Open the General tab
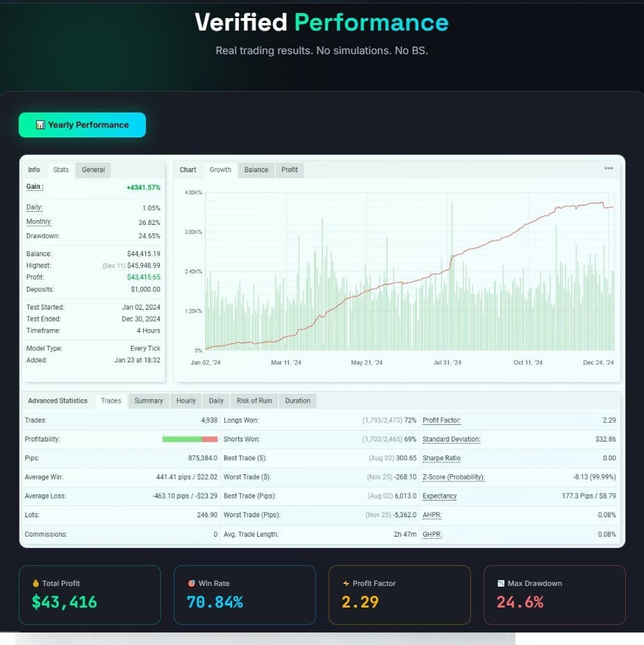This screenshot has height=645, width=644. [x=93, y=170]
